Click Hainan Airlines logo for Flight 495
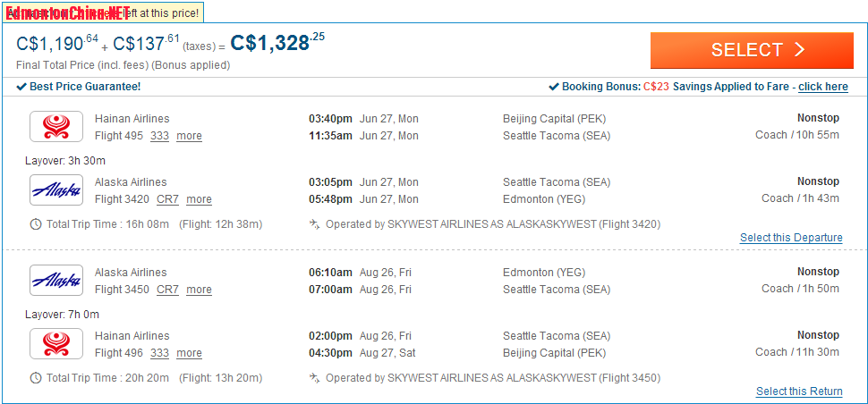Viewport: 868px width, 404px height. click(55, 127)
